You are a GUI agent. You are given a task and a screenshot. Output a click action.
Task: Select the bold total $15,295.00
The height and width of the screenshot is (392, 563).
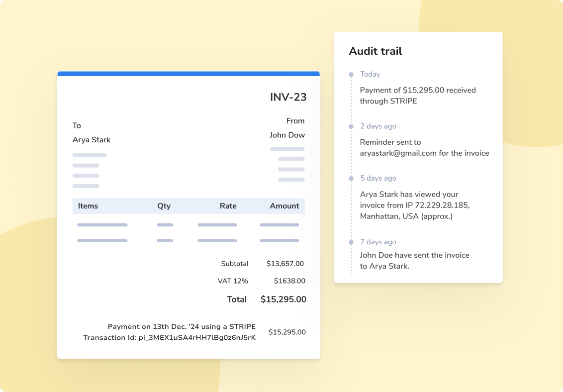(x=283, y=299)
